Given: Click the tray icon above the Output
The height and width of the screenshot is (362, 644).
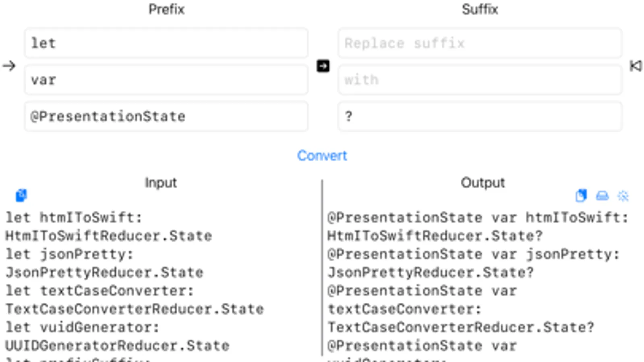Looking at the screenshot, I should pos(602,195).
